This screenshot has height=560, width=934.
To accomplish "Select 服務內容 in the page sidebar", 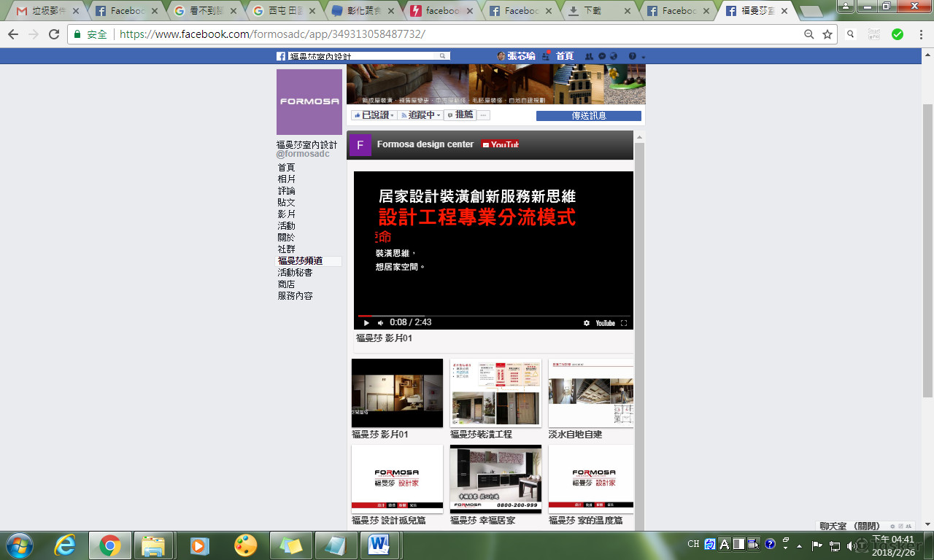I will [x=295, y=296].
